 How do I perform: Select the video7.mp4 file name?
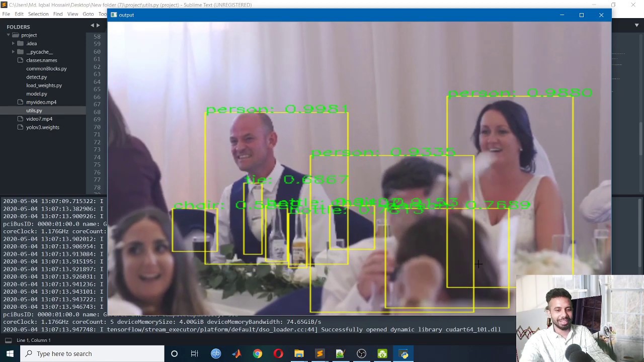tap(39, 119)
